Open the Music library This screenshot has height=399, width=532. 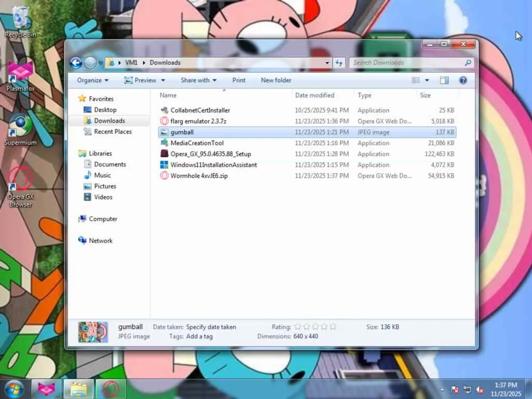pos(102,175)
